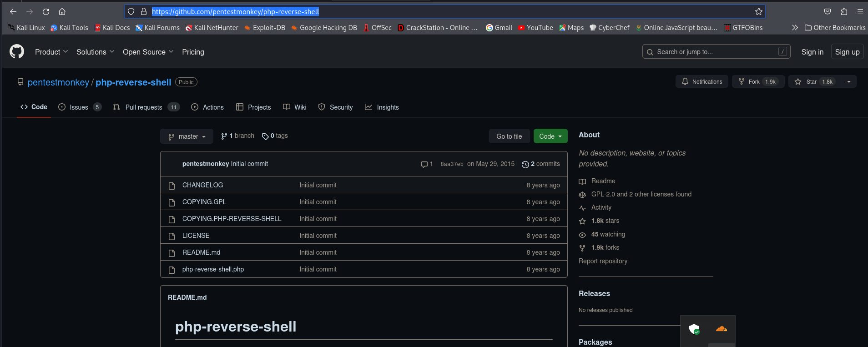Screen dimensions: 868x347
Task: View the 0 tags link
Action: point(275,136)
